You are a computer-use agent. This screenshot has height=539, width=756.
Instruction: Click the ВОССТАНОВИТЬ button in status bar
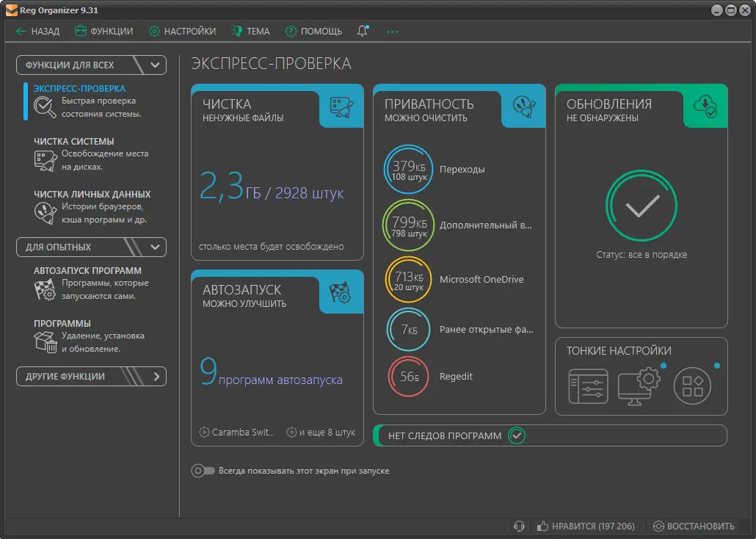694,527
